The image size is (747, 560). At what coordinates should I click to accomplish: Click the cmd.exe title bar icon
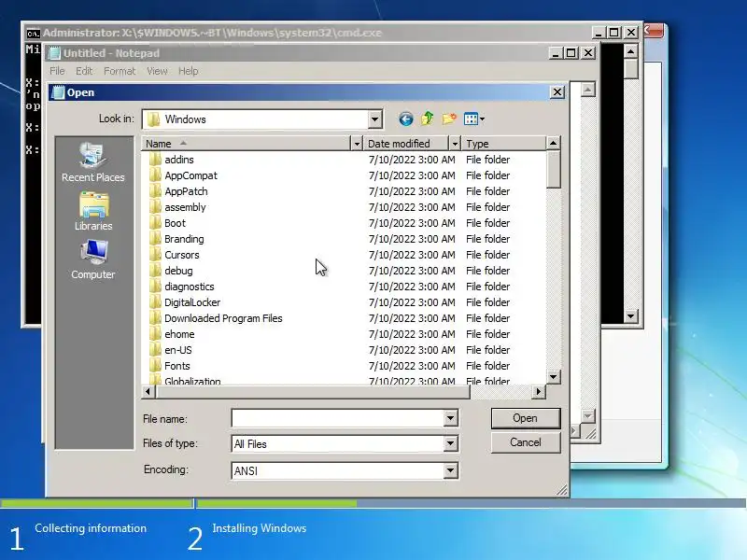(33, 33)
